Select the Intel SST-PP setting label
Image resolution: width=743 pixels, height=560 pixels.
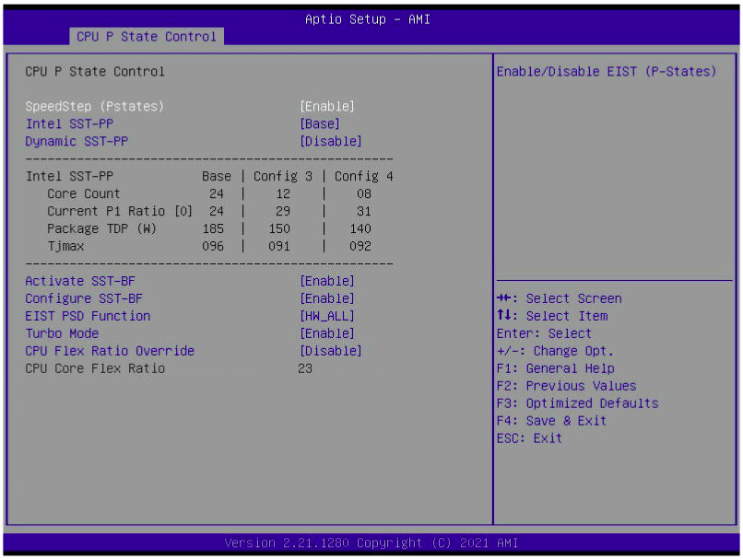69,123
